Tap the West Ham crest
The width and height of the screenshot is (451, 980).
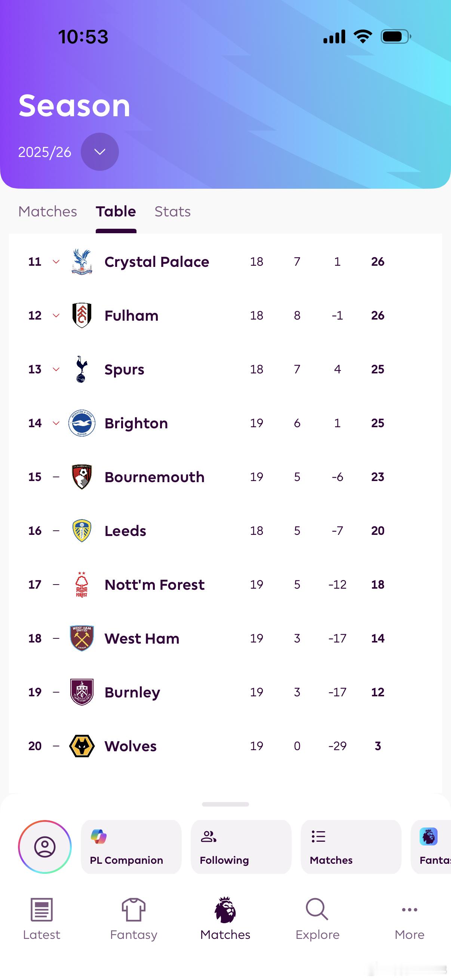point(82,638)
